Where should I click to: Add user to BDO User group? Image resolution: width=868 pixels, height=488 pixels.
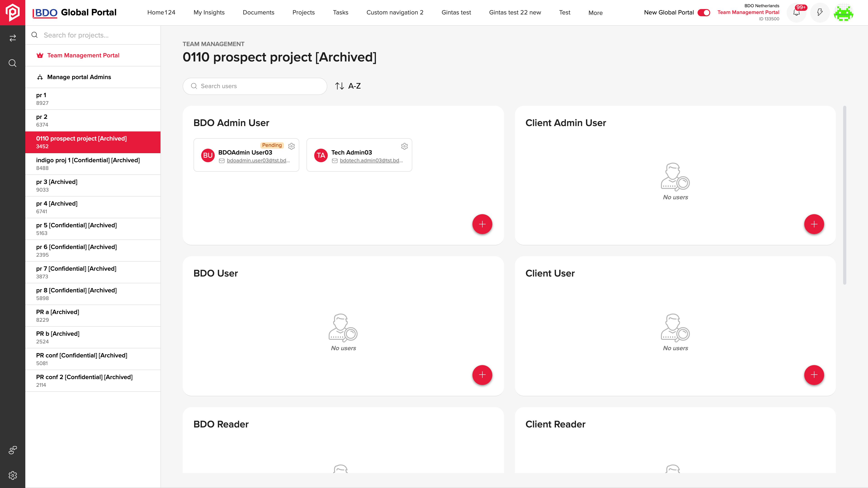tap(482, 375)
